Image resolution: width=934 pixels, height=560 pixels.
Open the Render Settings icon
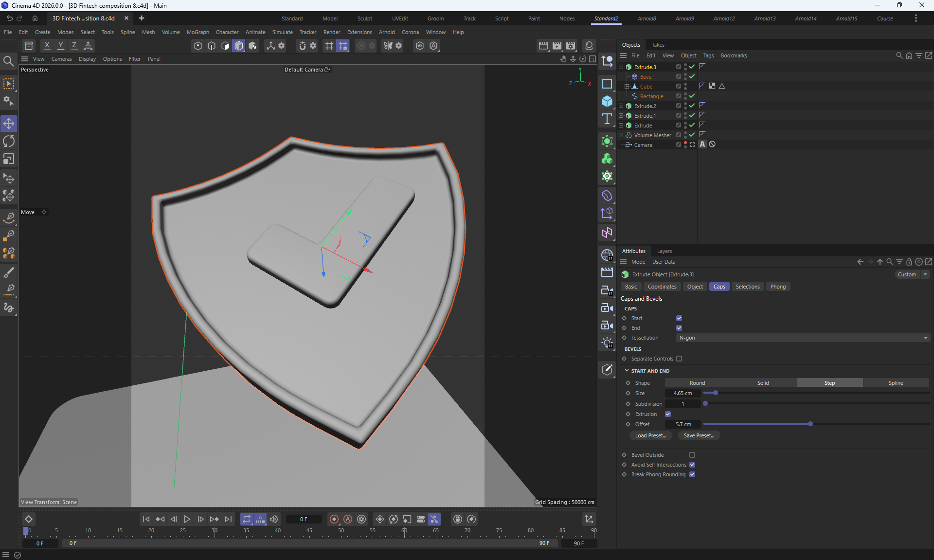pyautogui.click(x=571, y=46)
